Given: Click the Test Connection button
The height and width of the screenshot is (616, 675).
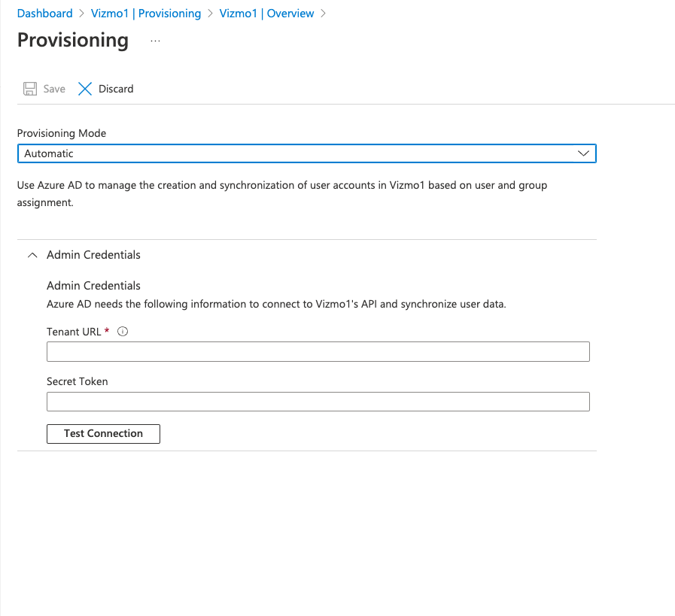Looking at the screenshot, I should tap(103, 434).
